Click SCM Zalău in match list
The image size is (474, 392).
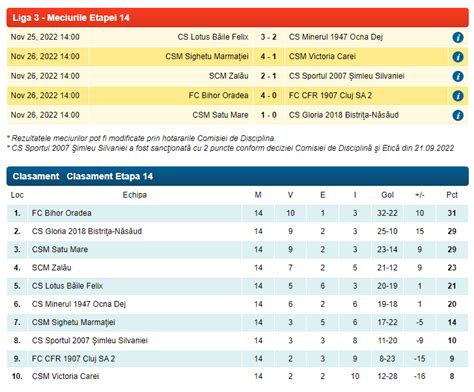[x=228, y=76]
